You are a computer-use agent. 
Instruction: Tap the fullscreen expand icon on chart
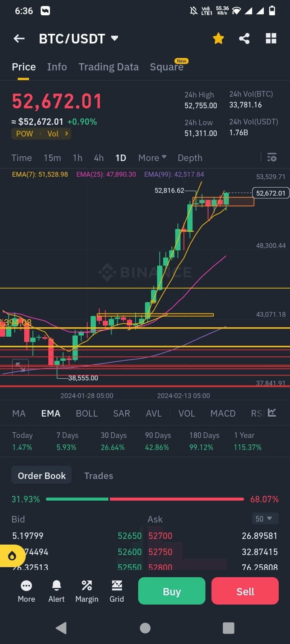[20, 367]
